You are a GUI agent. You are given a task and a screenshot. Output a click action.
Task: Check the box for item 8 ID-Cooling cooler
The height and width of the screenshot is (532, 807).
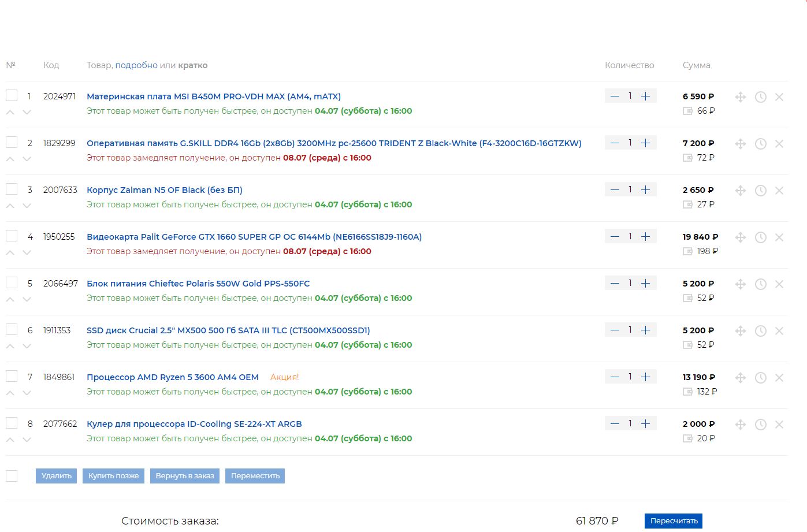pyautogui.click(x=12, y=423)
